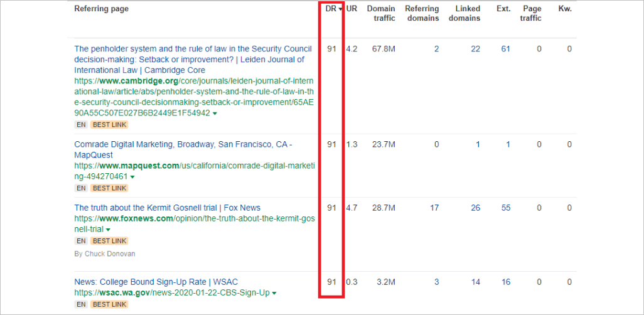Click BEST LINK tag on Cambridge row
This screenshot has width=644, height=315.
(109, 124)
